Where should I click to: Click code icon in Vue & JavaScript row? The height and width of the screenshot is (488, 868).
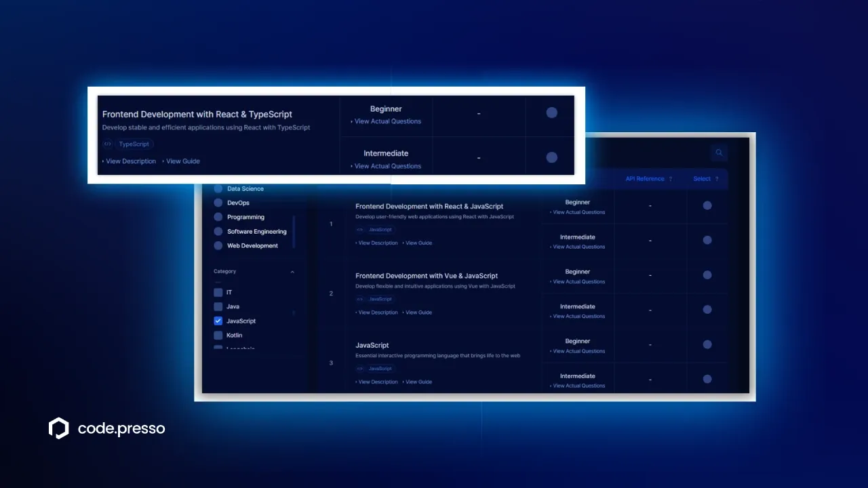click(359, 299)
